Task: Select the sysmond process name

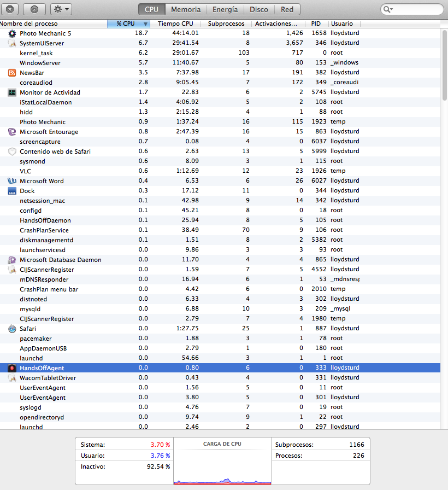Action: click(32, 161)
